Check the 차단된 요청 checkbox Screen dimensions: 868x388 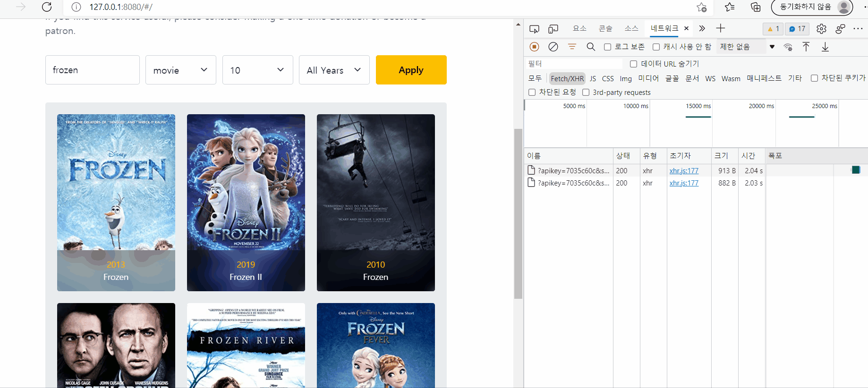[x=532, y=92]
